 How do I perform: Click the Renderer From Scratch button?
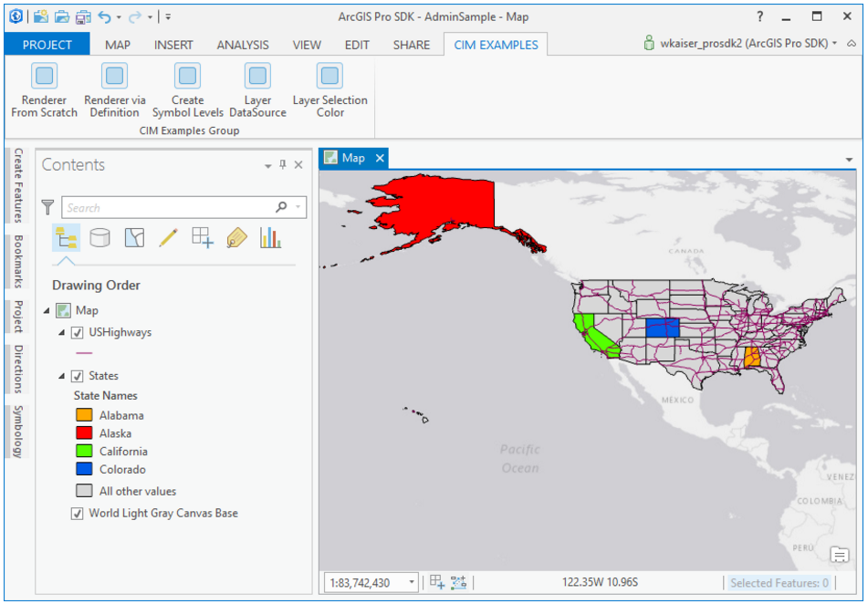[x=45, y=91]
